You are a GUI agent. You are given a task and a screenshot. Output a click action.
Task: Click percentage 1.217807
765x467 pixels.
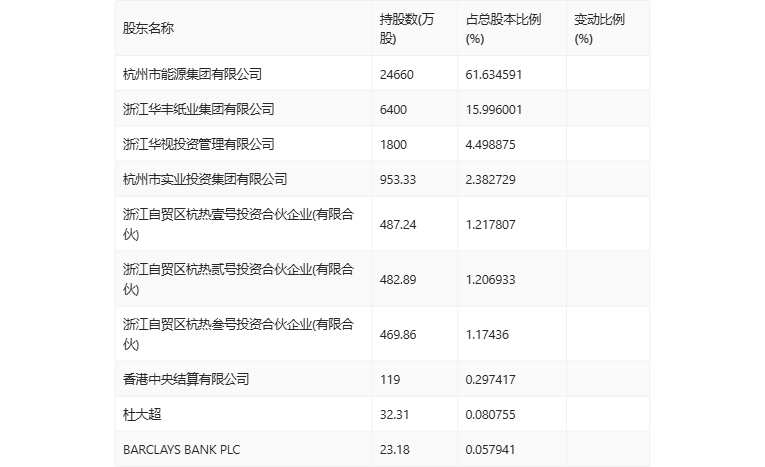point(490,225)
